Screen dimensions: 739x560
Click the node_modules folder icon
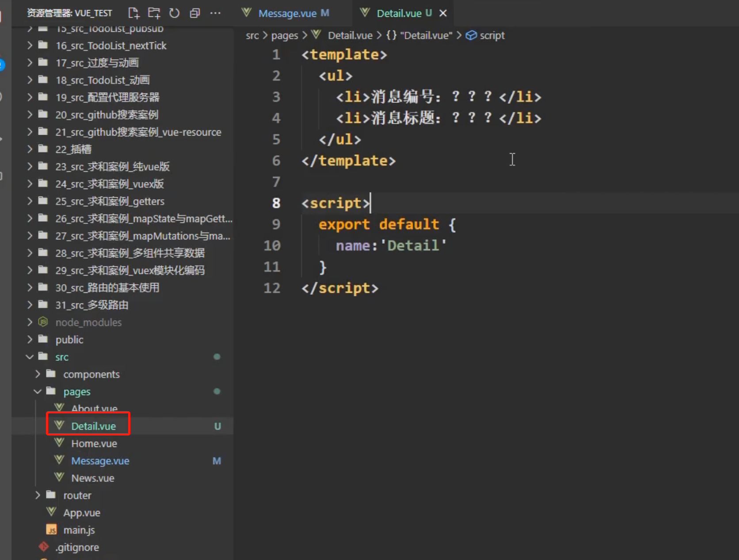point(43,322)
